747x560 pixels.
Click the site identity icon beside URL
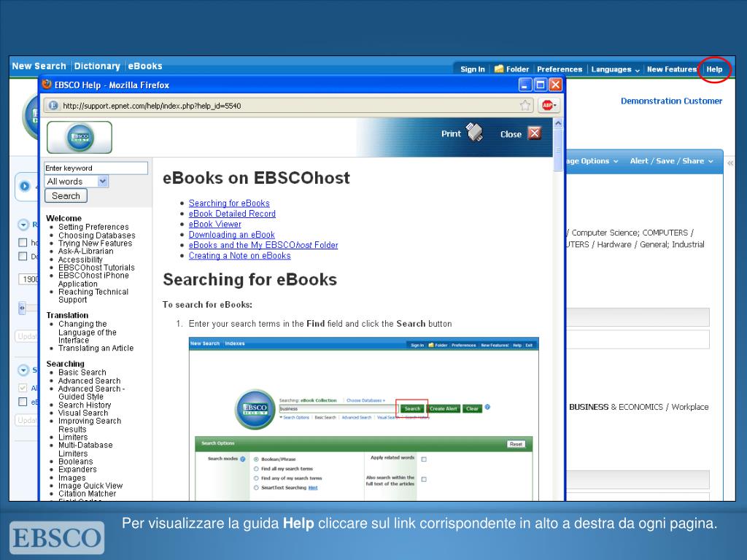pos(53,106)
